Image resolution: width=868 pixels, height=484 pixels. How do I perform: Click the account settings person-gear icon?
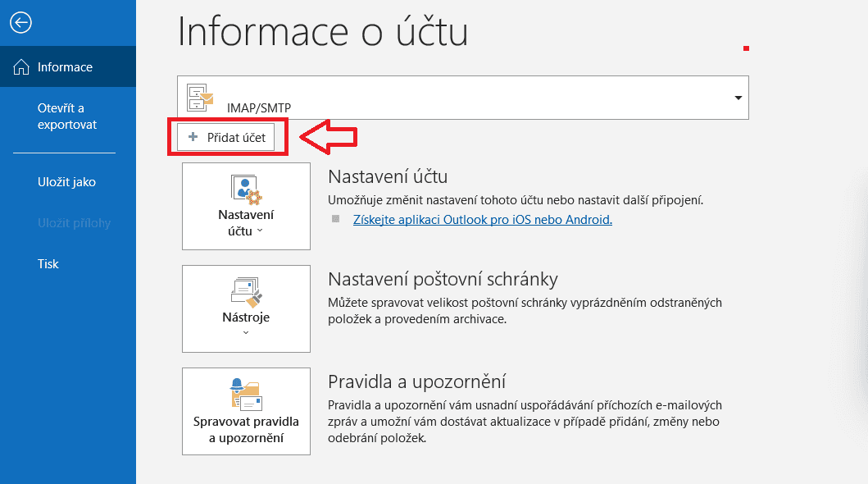246,189
